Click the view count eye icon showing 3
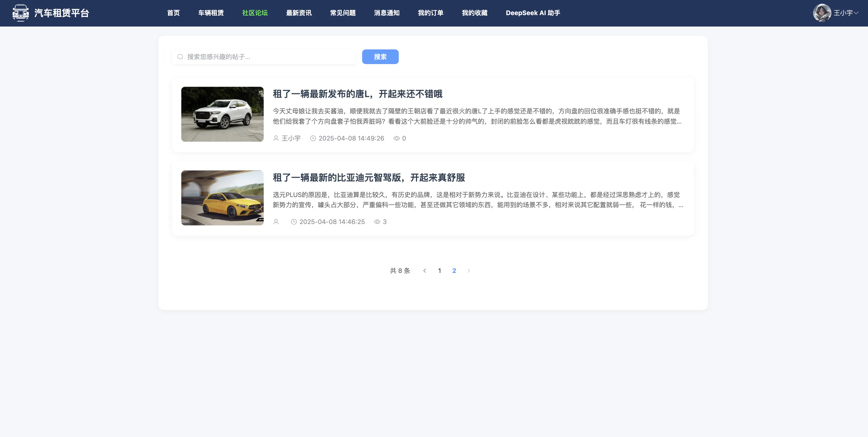868x437 pixels. coord(377,222)
